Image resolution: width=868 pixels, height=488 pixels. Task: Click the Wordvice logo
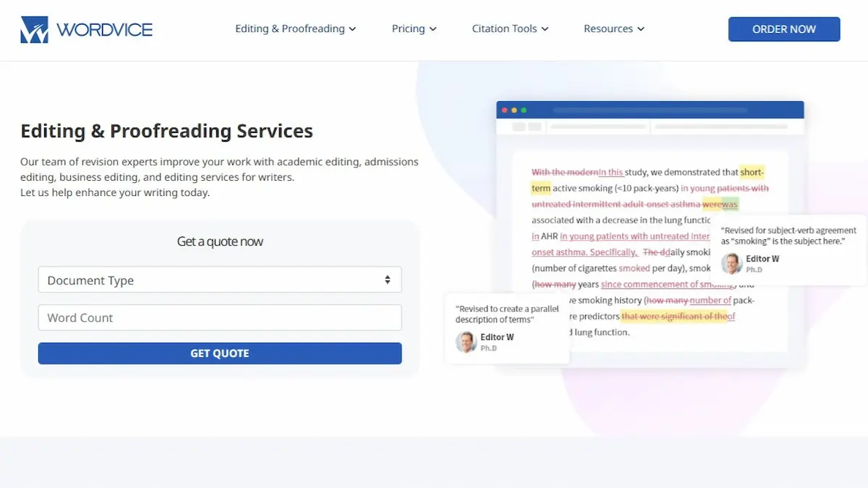coord(87,30)
